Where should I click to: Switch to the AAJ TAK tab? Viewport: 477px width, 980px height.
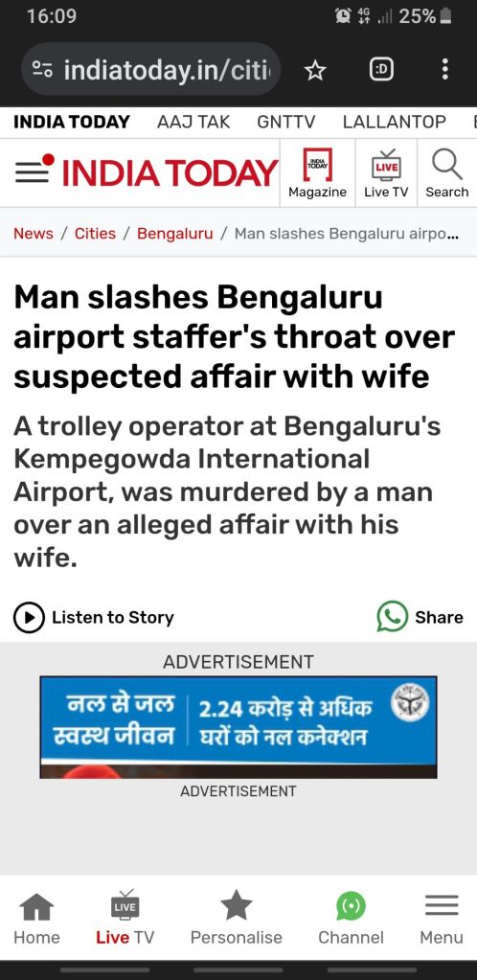click(x=193, y=122)
